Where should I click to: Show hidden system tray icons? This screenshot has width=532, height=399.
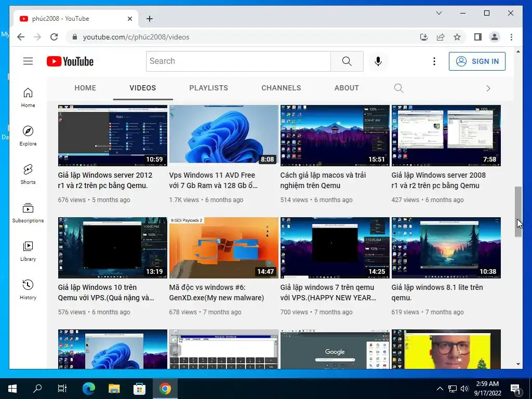[x=440, y=389]
